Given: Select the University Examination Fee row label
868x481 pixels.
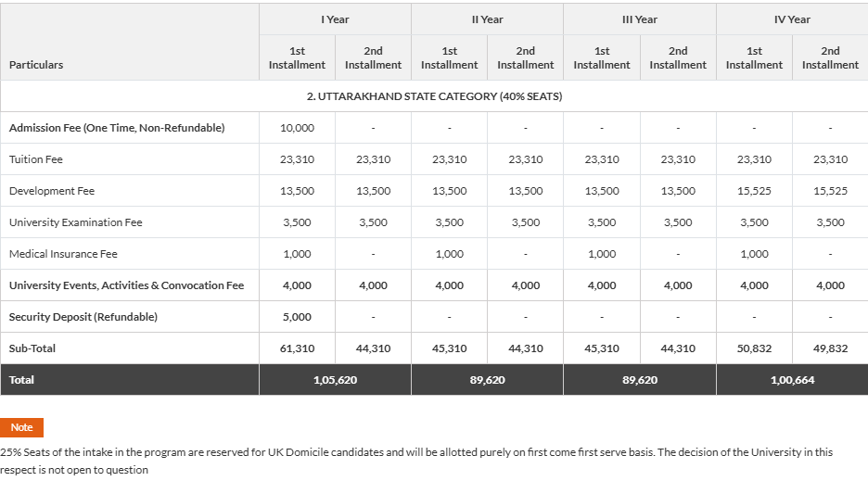Looking at the screenshot, I should (x=76, y=222).
